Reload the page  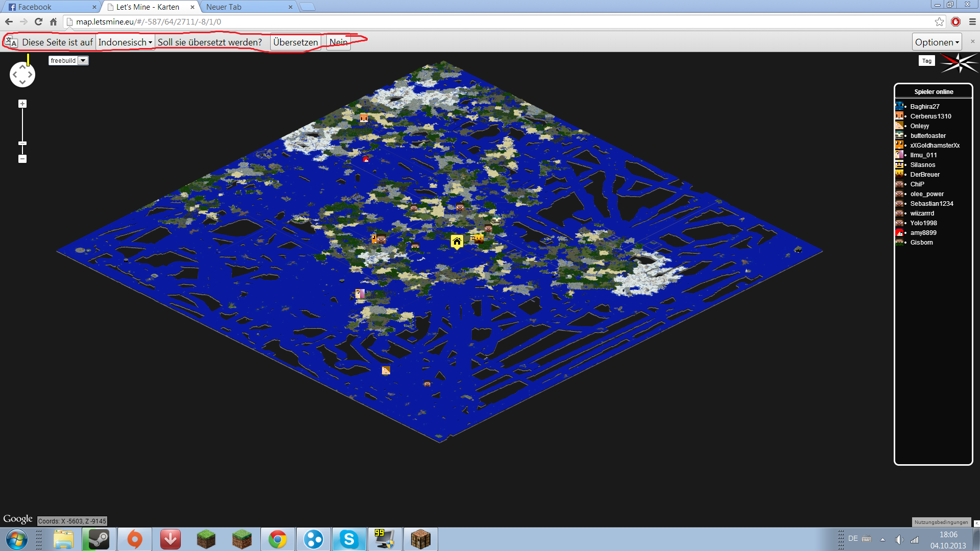tap(38, 21)
